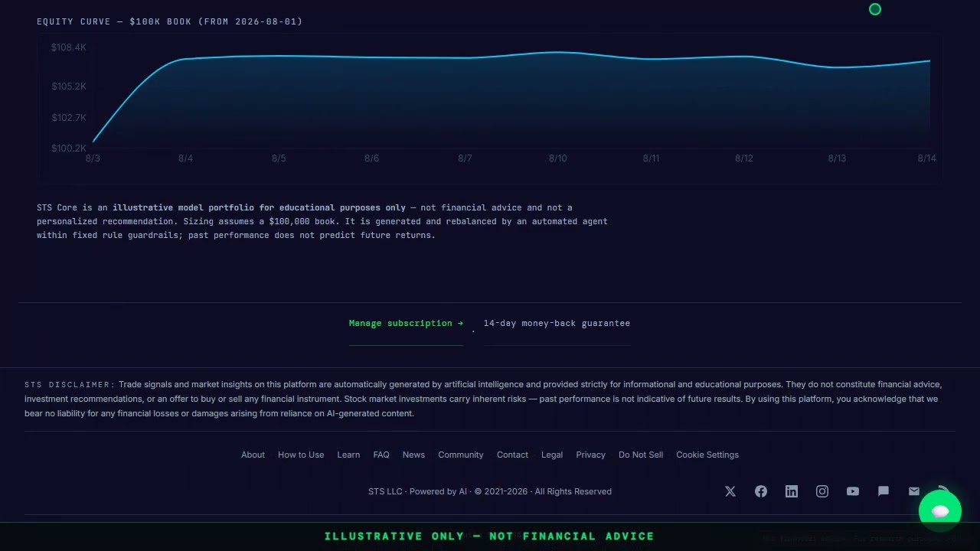
Task: Click the 8/10 axis label on equity chart
Action: click(558, 158)
